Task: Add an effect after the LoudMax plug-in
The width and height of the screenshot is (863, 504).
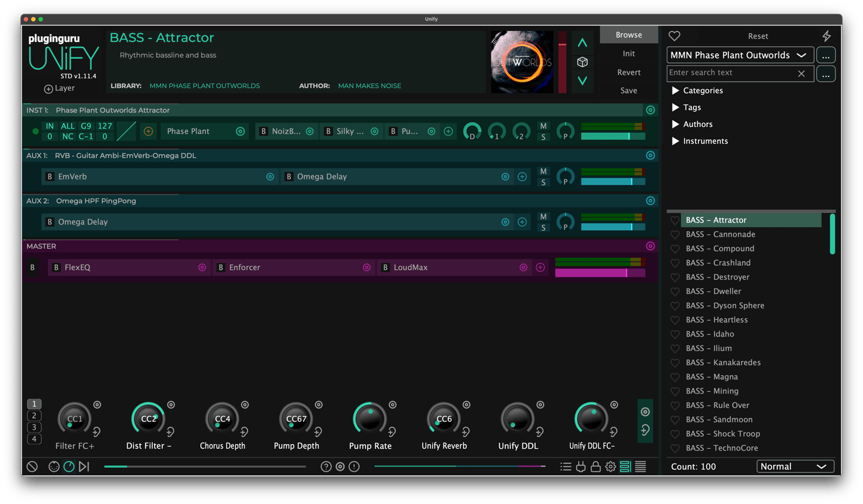Action: pyautogui.click(x=540, y=268)
